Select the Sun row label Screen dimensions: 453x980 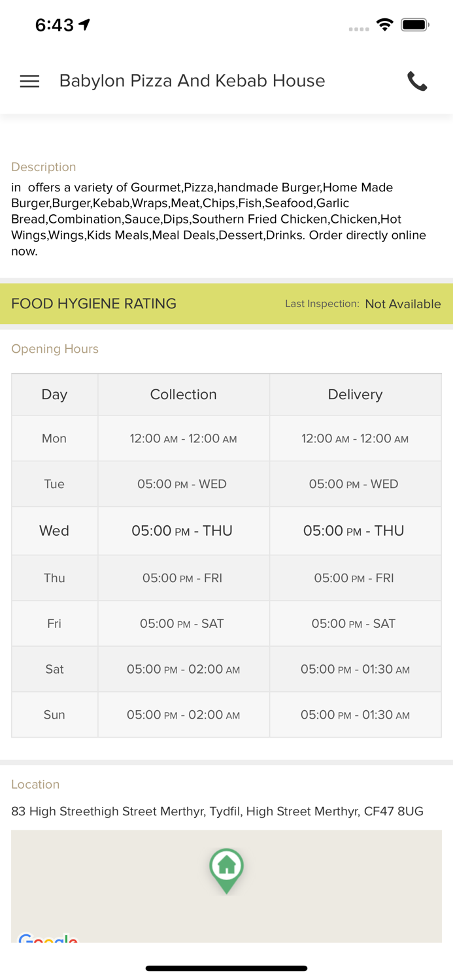pyautogui.click(x=54, y=715)
